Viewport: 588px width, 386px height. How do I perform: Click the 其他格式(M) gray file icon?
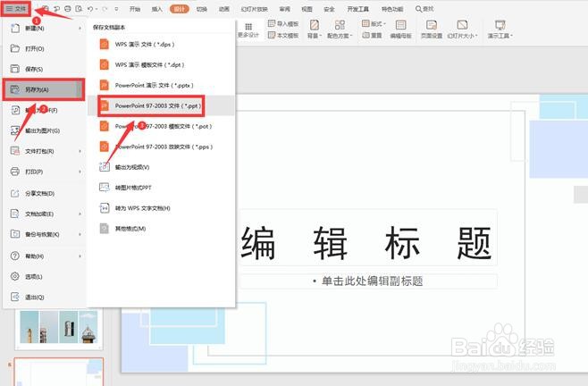click(105, 229)
